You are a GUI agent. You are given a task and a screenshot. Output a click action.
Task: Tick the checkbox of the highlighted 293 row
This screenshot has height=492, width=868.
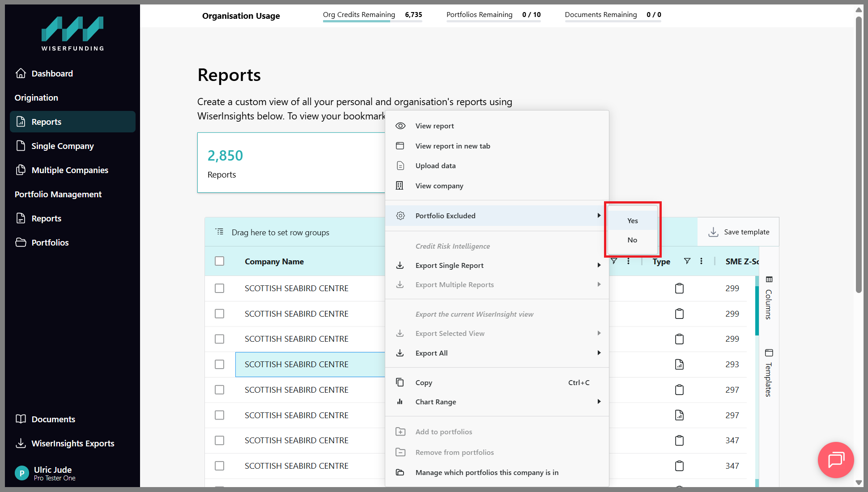[219, 365]
